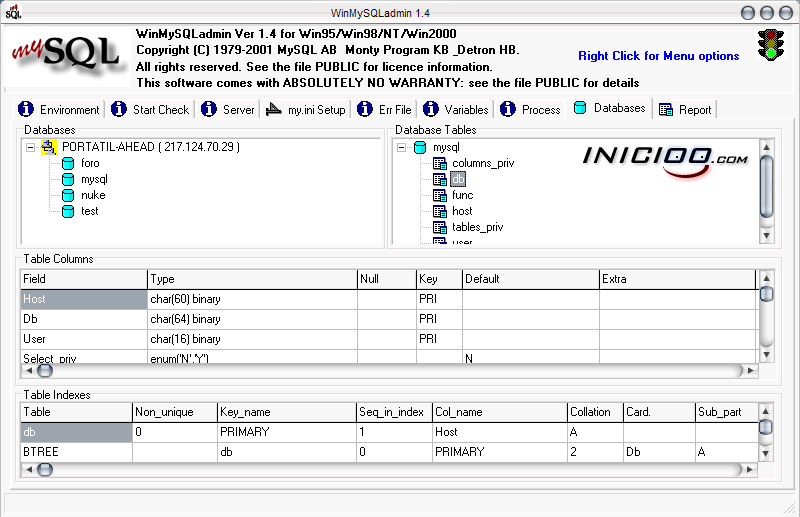Collapse the mysql node in Database Tables
Screen dimensions: 800x517
coord(402,147)
